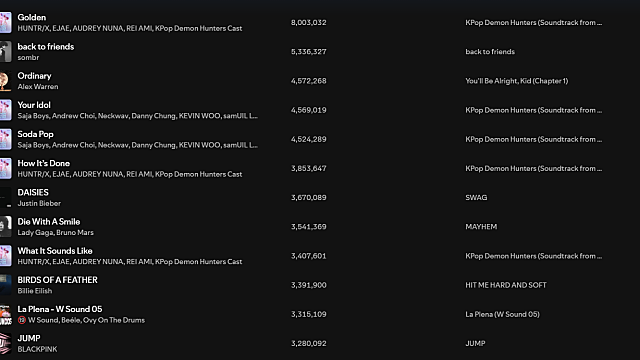Open the song title Die With A Smile

click(x=49, y=222)
